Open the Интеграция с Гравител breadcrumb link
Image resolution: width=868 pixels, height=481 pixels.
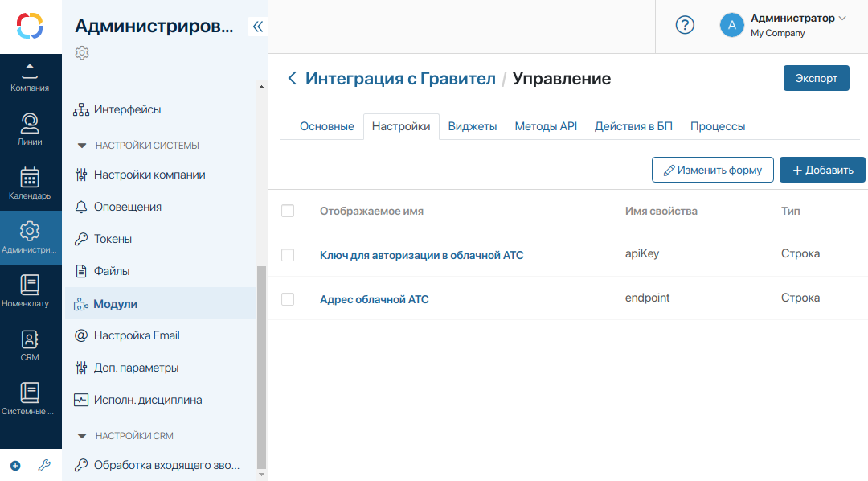[400, 78]
